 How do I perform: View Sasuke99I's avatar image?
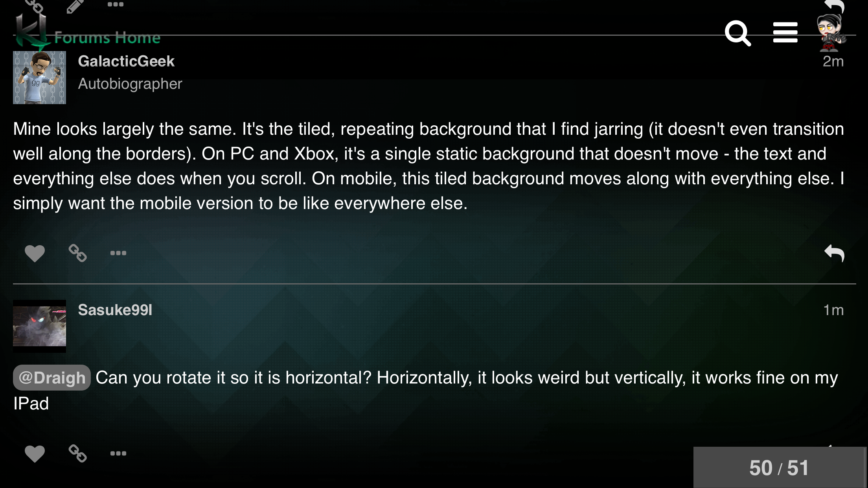(39, 326)
